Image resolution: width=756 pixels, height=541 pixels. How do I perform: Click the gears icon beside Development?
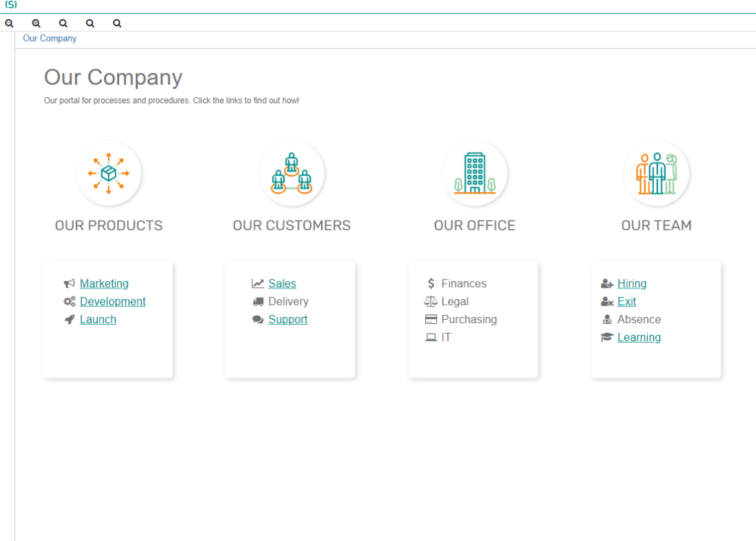click(69, 301)
